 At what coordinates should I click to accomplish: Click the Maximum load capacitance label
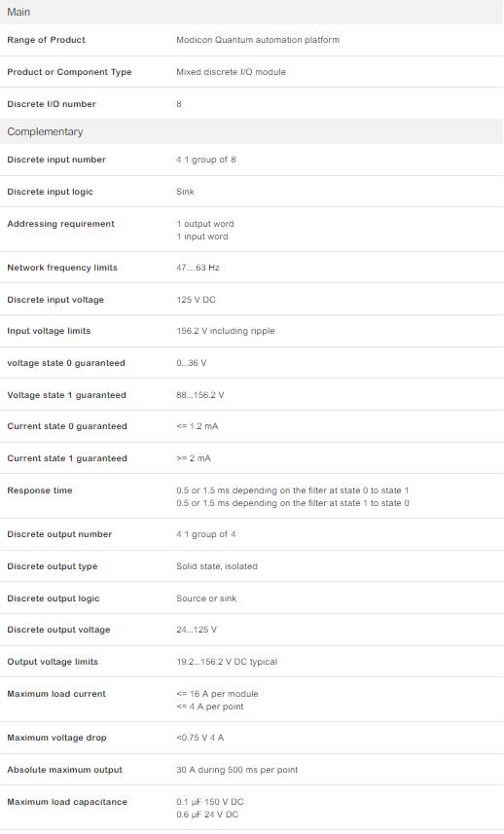coord(67,802)
